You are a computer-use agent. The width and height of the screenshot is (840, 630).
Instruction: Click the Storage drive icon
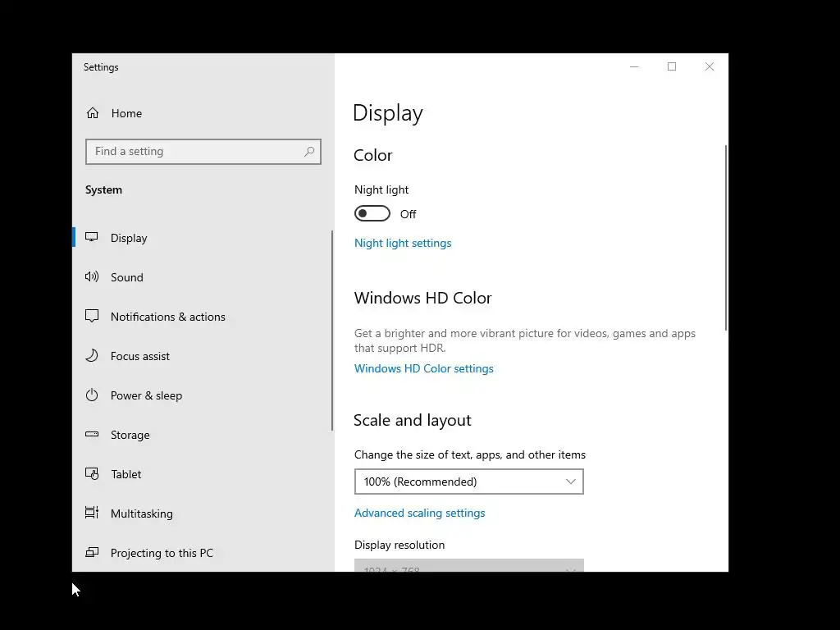(x=92, y=435)
